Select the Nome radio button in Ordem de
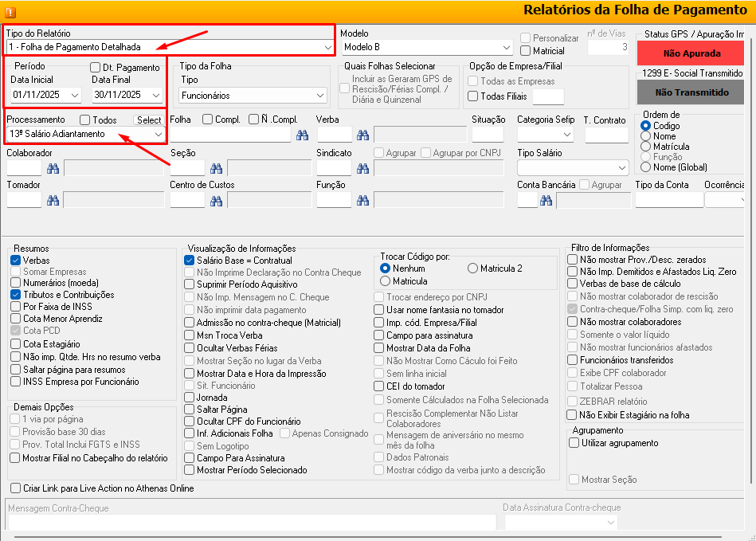The image size is (756, 541). pos(646,136)
